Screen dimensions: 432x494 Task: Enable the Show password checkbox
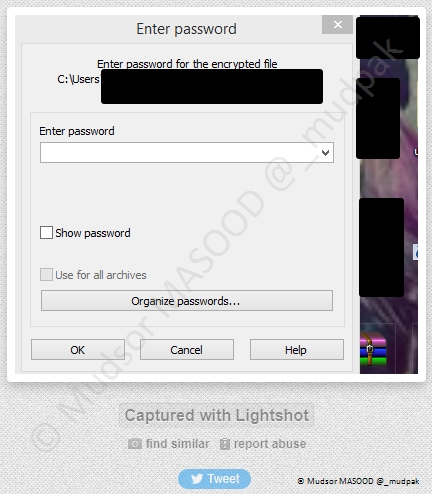click(x=46, y=233)
